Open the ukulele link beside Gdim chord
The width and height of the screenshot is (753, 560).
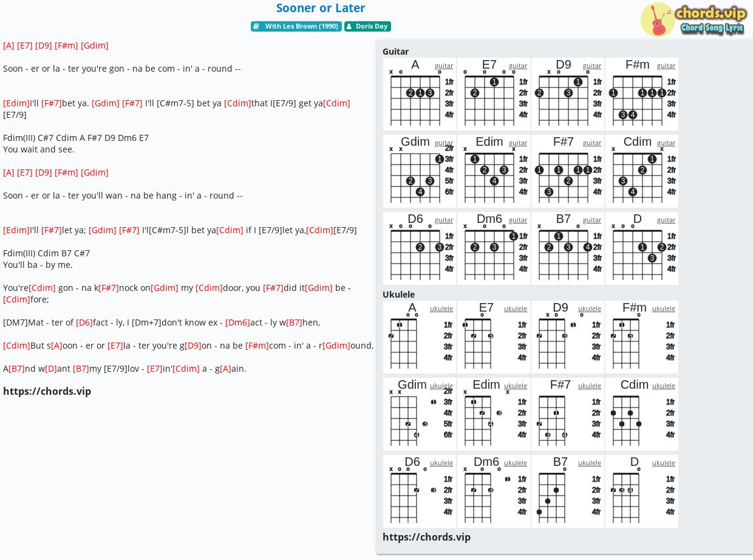pyautogui.click(x=441, y=386)
